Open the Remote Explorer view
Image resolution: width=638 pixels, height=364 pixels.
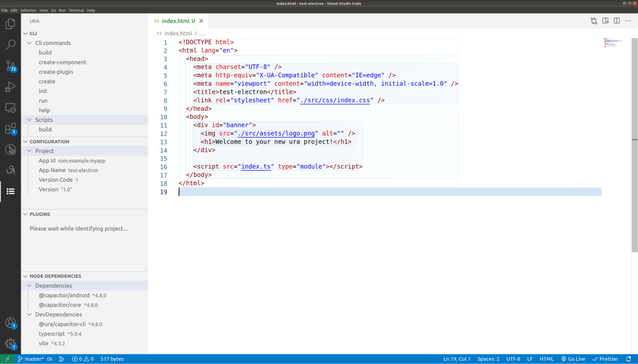10,108
